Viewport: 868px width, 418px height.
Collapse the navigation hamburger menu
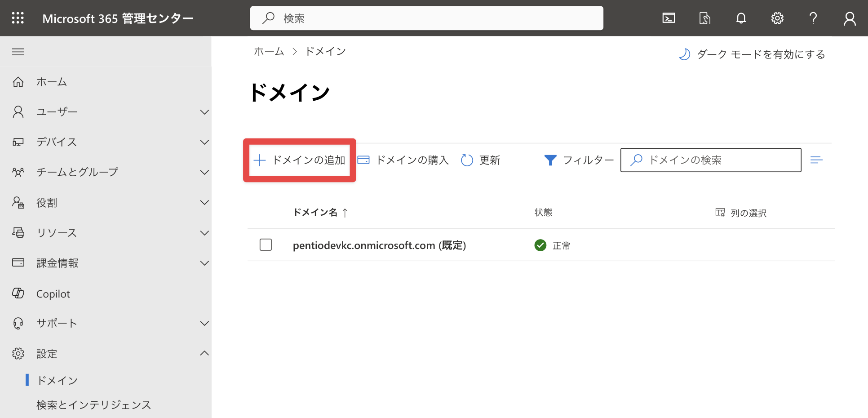[x=18, y=52]
